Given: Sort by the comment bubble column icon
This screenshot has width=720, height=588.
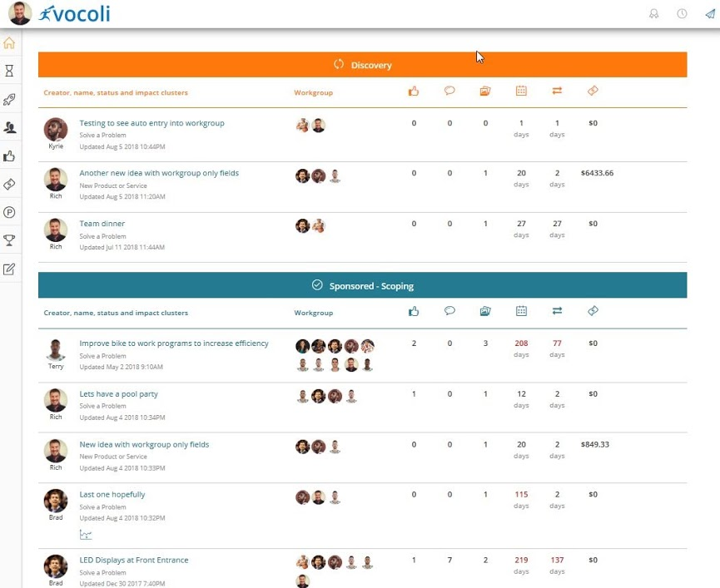Looking at the screenshot, I should [449, 91].
